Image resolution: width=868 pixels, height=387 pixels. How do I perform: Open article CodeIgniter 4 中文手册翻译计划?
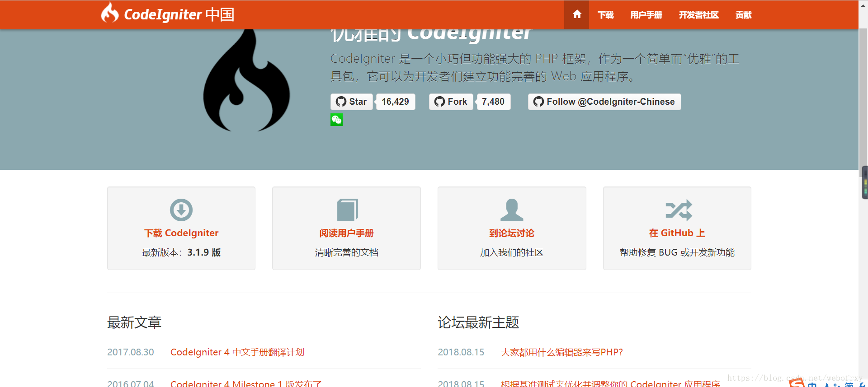coord(237,352)
